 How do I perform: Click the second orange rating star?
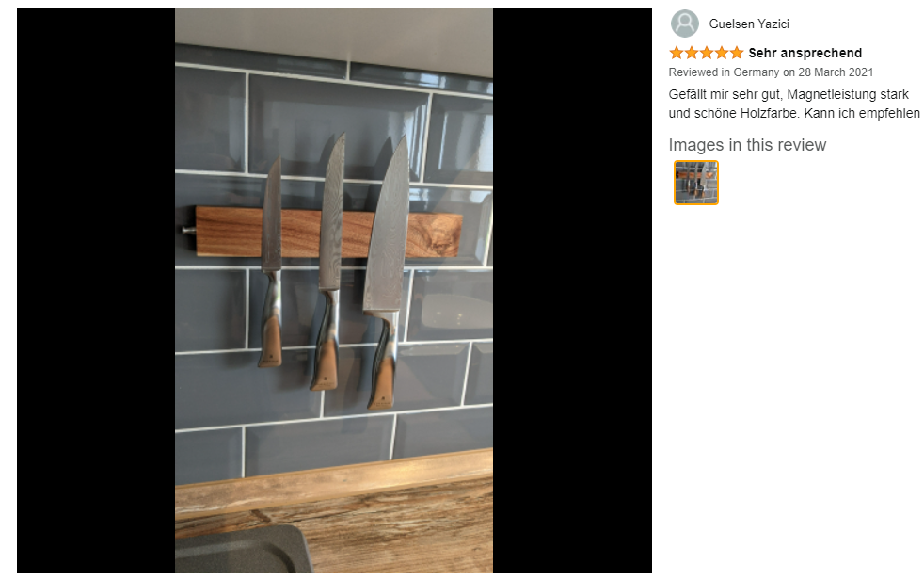click(x=692, y=53)
